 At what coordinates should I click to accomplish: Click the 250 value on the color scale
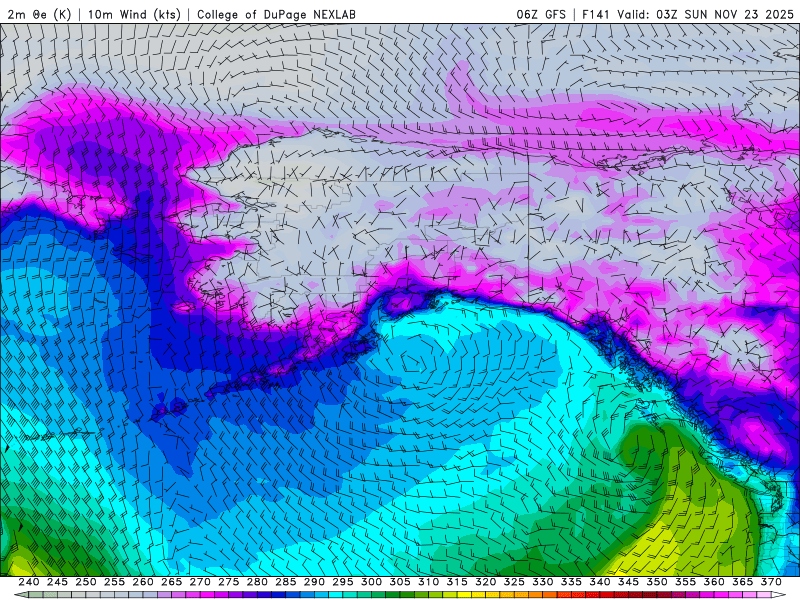tap(86, 582)
